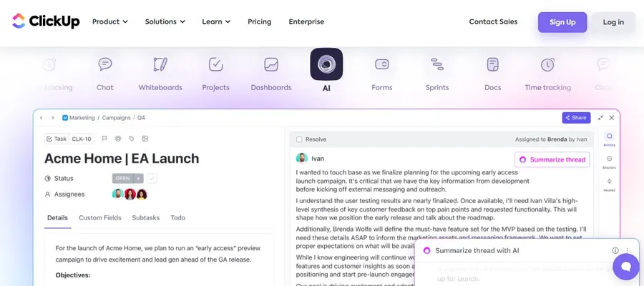This screenshot has width=644, height=286.
Task: Expand the OPEN status dropdown arrow
Action: click(139, 178)
